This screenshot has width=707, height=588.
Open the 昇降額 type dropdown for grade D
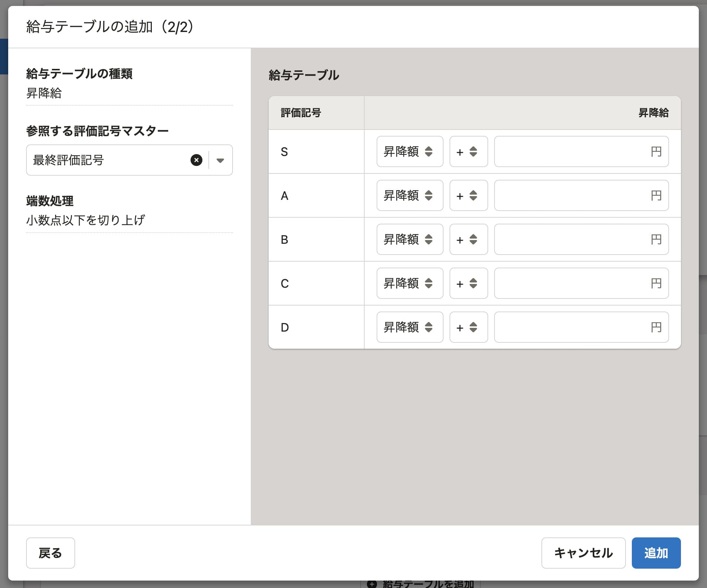[x=409, y=327]
